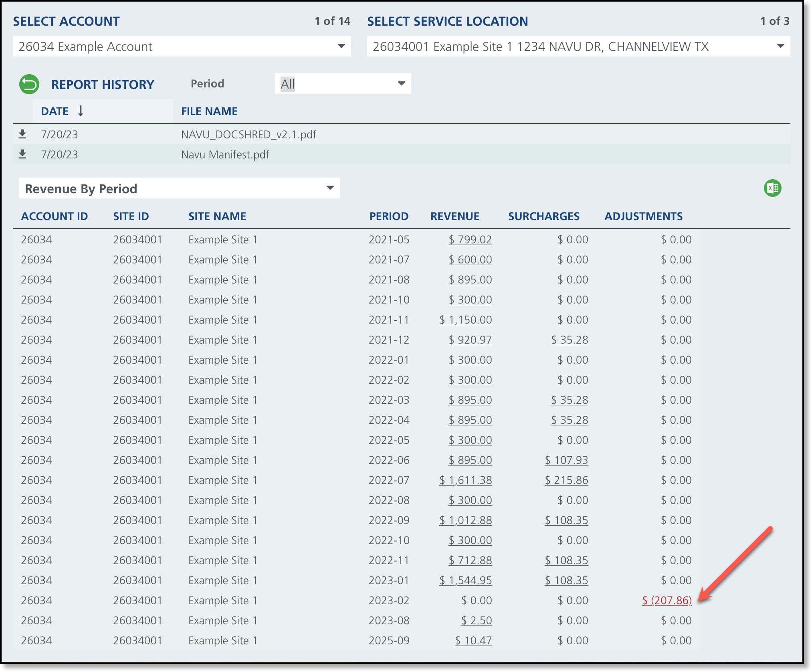
Task: Open the $ 107.93 surcharge for 2022-06
Action: (x=566, y=460)
